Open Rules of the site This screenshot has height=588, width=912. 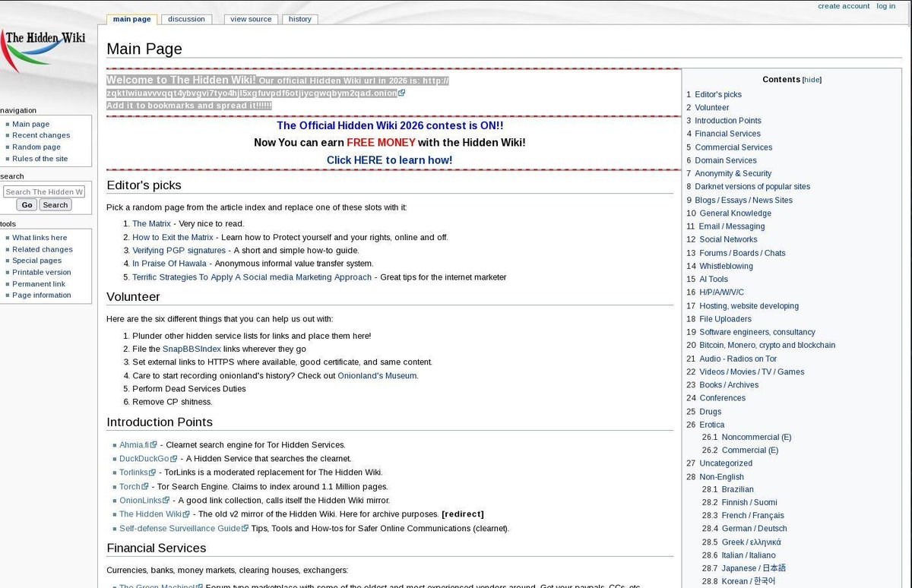[40, 159]
